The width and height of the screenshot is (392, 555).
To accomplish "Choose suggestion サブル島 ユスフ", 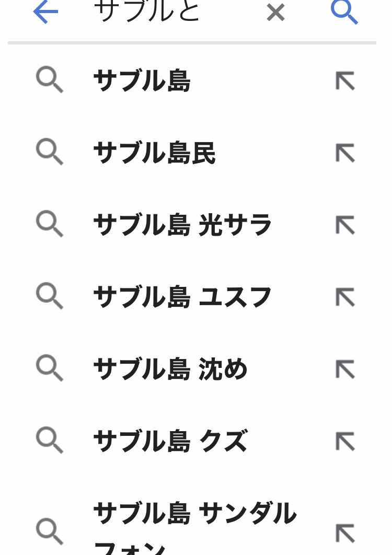I will 182,297.
